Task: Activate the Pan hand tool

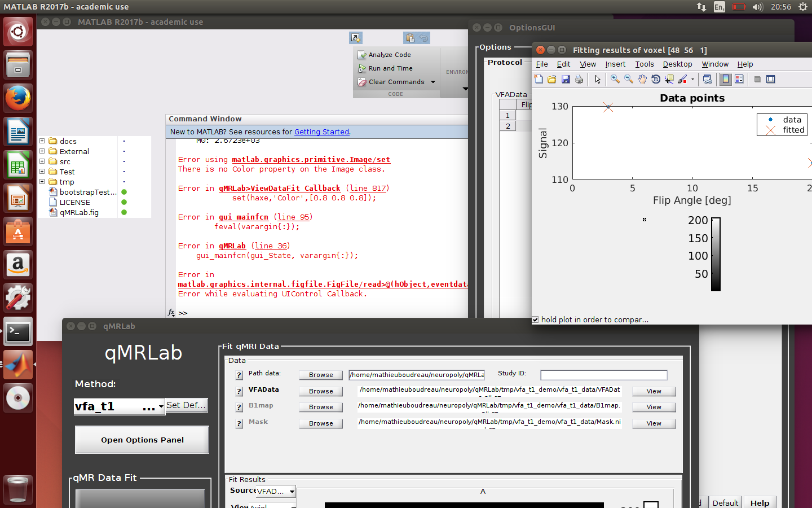Action: click(x=642, y=79)
